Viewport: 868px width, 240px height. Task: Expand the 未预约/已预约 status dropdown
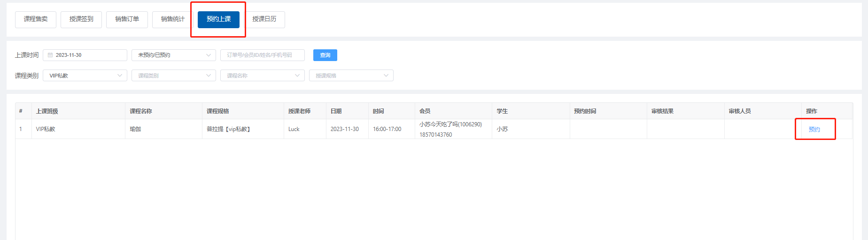pos(173,55)
